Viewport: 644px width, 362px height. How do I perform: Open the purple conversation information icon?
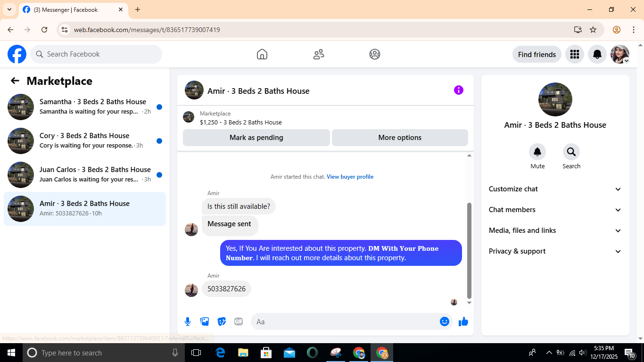[x=459, y=90]
